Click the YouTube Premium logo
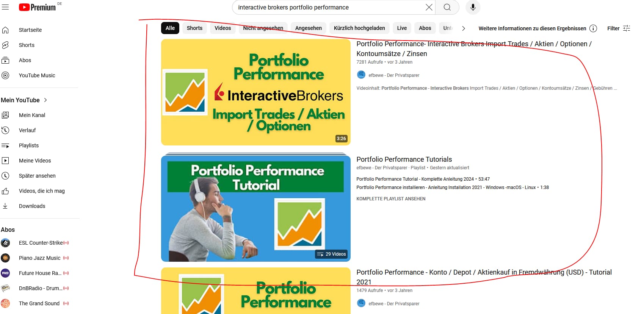The image size is (644, 314). [37, 7]
